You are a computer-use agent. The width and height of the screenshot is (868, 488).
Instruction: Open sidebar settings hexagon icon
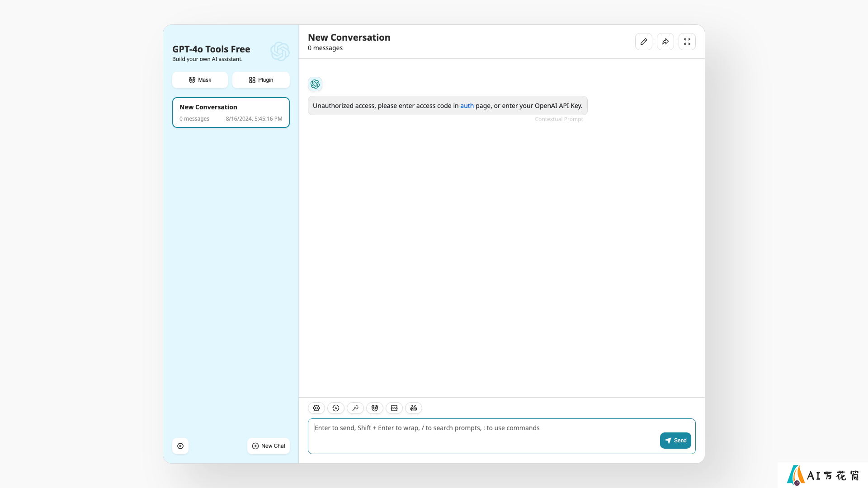coord(180,446)
